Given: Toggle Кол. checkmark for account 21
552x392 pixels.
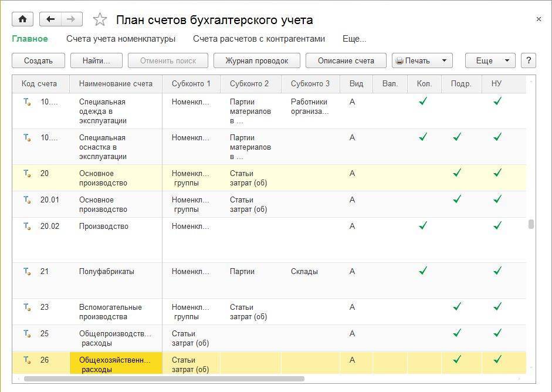Looking at the screenshot, I should pyautogui.click(x=423, y=271).
